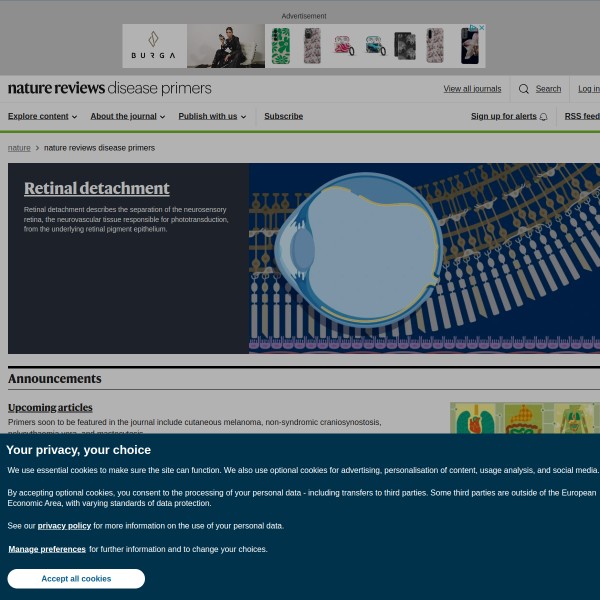
Task: Click the green phone case in ad
Action: coord(281,46)
